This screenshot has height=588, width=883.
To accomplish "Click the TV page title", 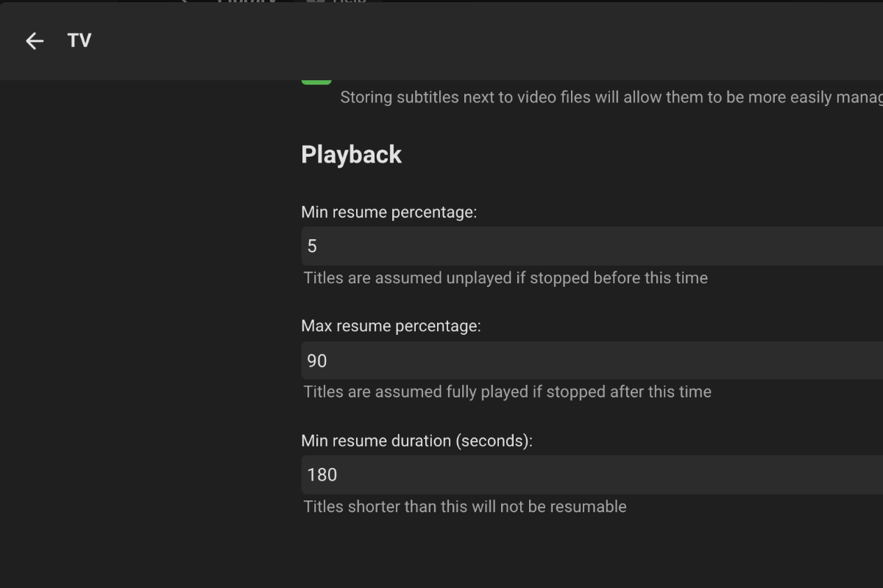I will point(79,40).
